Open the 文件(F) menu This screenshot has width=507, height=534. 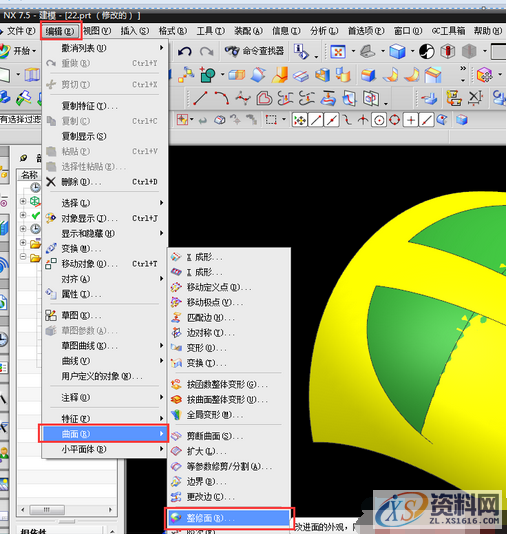tap(21, 31)
